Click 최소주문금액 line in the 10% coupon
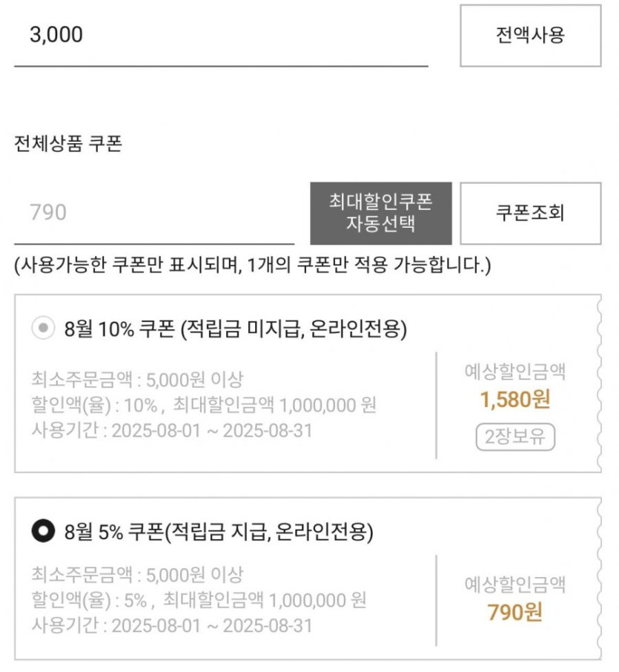Viewport: 619px width, 672px height. coord(137,381)
